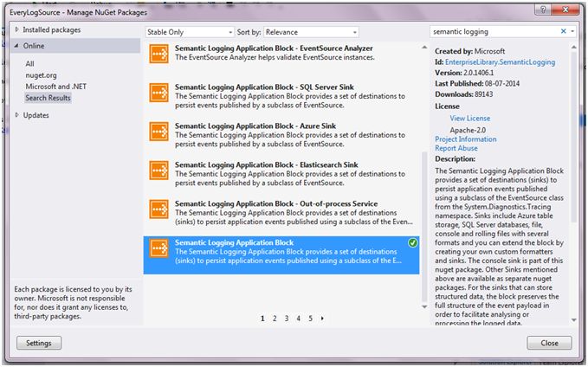Click the selected Semantic Logging Application Block icon

click(x=159, y=248)
